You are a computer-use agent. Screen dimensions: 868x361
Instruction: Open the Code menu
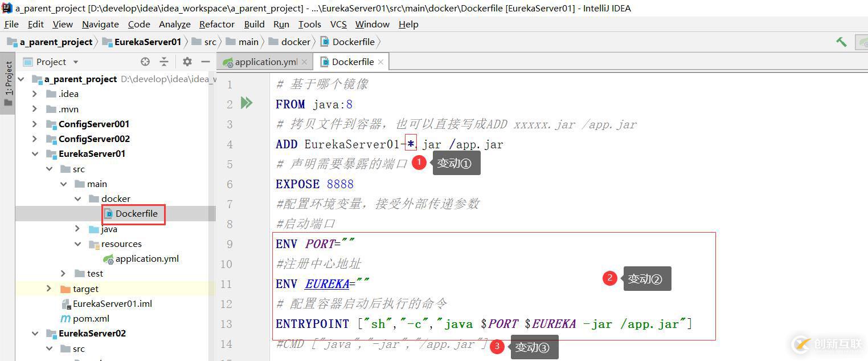(139, 24)
